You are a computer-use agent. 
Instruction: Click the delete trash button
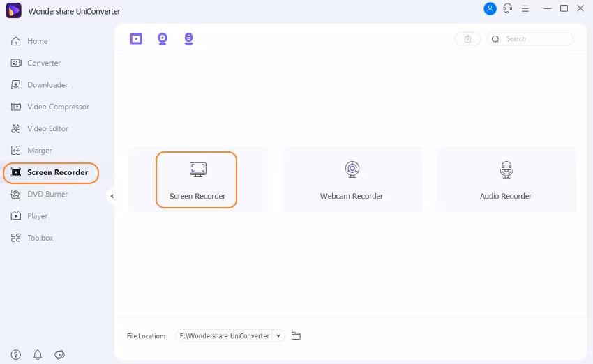[x=467, y=39]
